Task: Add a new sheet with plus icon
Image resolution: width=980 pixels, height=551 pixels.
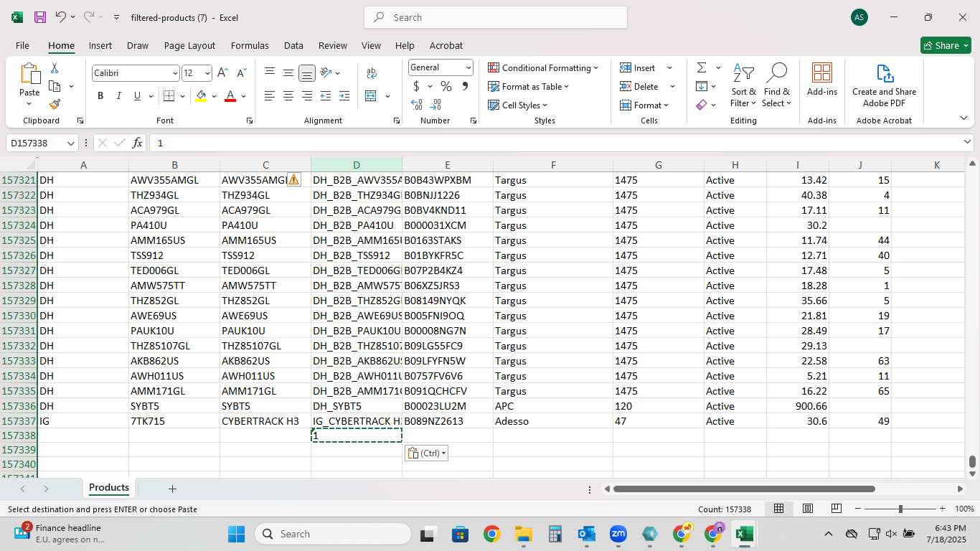Action: pos(172,489)
